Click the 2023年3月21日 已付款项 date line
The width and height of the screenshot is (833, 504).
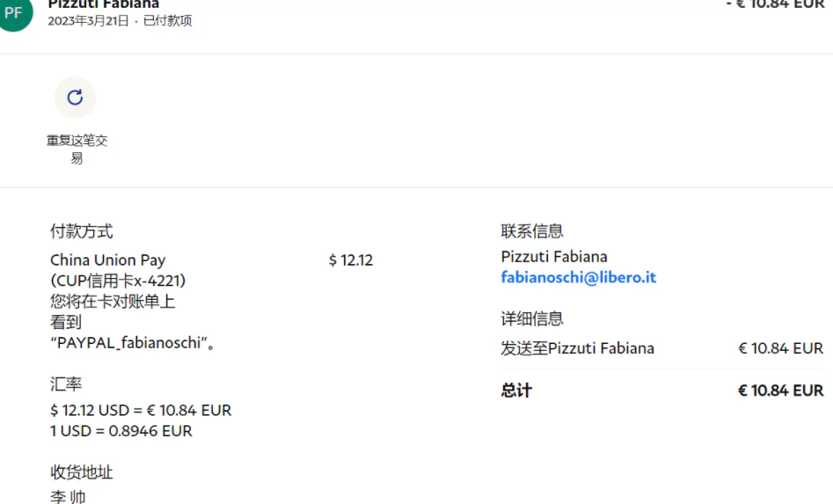click(x=120, y=21)
